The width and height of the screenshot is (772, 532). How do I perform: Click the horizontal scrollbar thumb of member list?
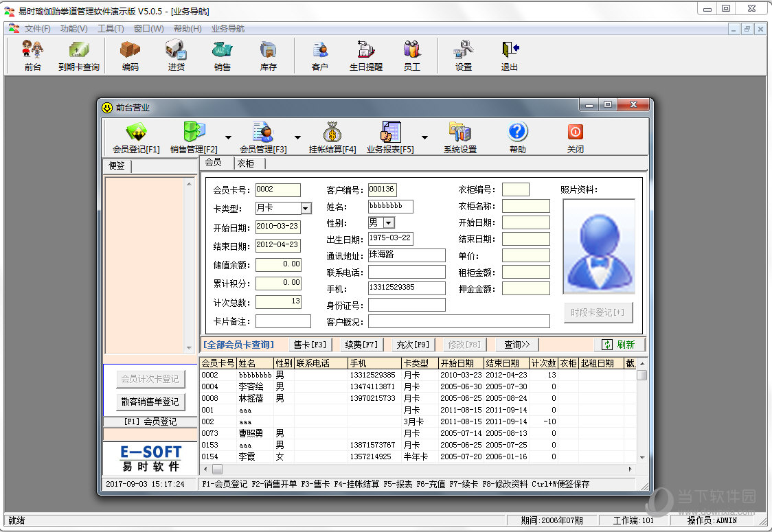point(217,469)
